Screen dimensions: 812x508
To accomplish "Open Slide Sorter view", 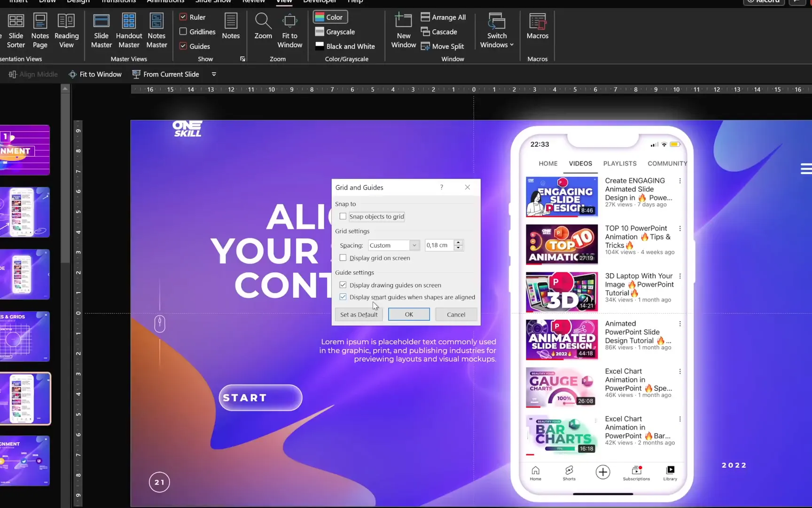I will point(16,31).
